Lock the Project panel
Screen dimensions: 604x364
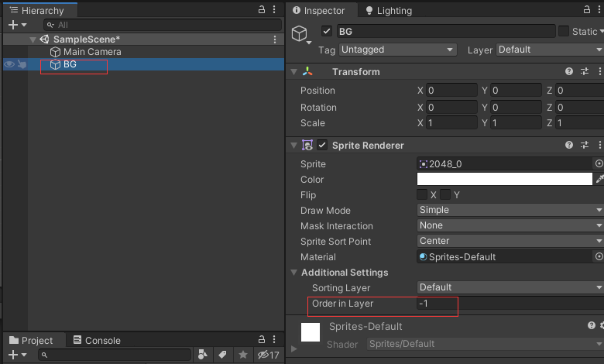262,339
